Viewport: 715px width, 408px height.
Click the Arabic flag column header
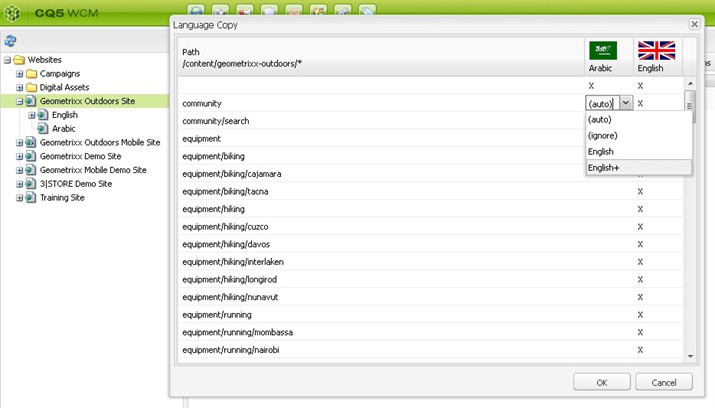(x=602, y=51)
